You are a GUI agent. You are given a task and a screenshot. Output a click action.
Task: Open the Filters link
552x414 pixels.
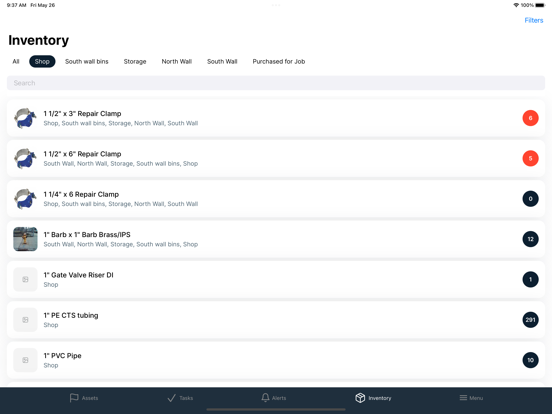coord(534,20)
